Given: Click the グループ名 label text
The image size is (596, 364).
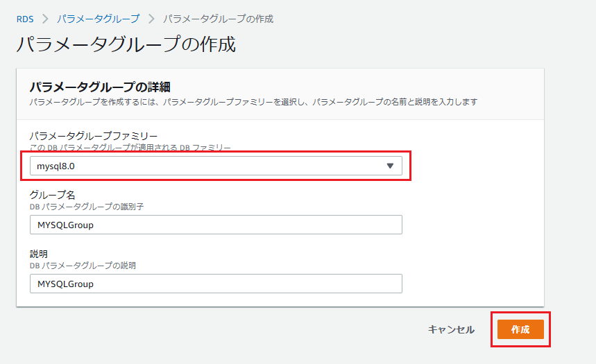Looking at the screenshot, I should (53, 195).
